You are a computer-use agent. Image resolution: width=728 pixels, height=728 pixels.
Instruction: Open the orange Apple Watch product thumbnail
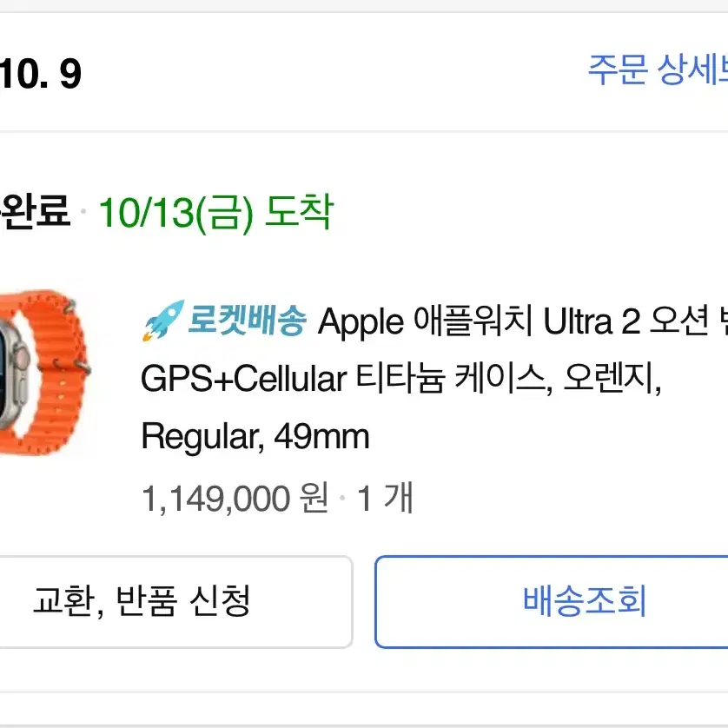44,373
